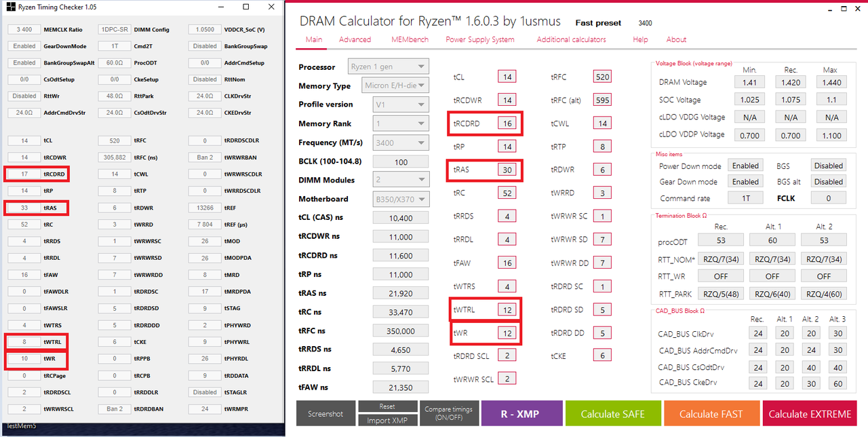This screenshot has height=437, width=868.
Task: Click the Command rate 1T field
Action: [x=745, y=198]
